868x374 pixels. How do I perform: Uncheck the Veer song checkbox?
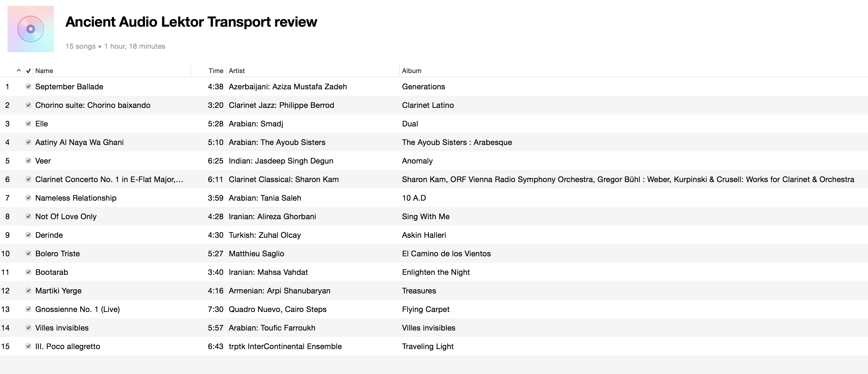click(28, 161)
